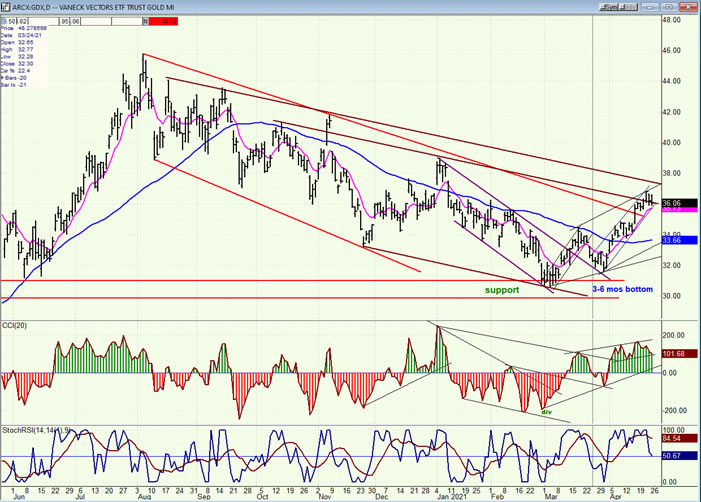Click the Open 32.66 readout
This screenshot has height=502, width=701.
click(17, 42)
